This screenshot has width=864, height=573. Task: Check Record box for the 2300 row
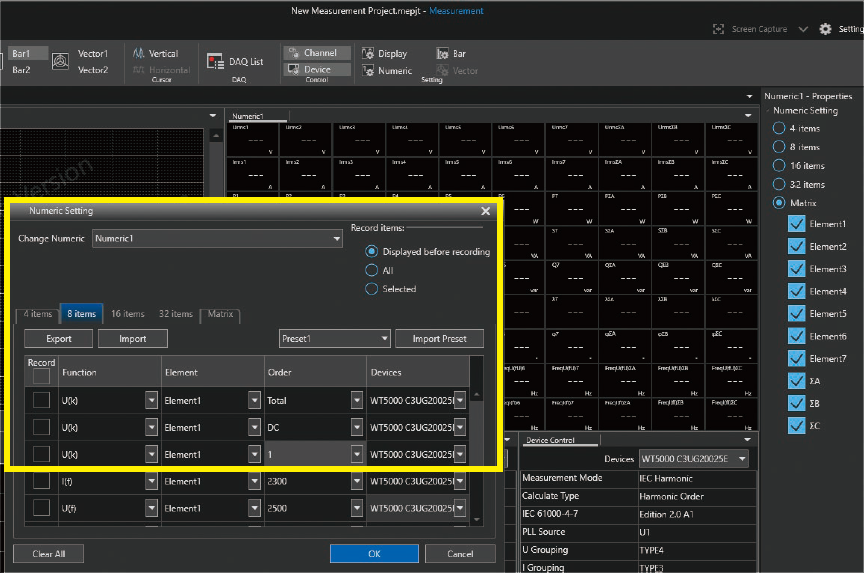point(41,481)
